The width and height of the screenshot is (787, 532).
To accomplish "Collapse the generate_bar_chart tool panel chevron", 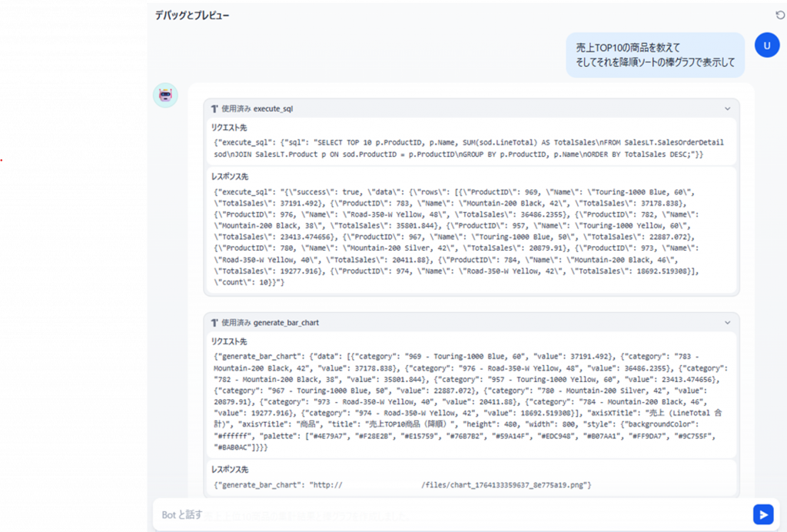I will coord(727,323).
